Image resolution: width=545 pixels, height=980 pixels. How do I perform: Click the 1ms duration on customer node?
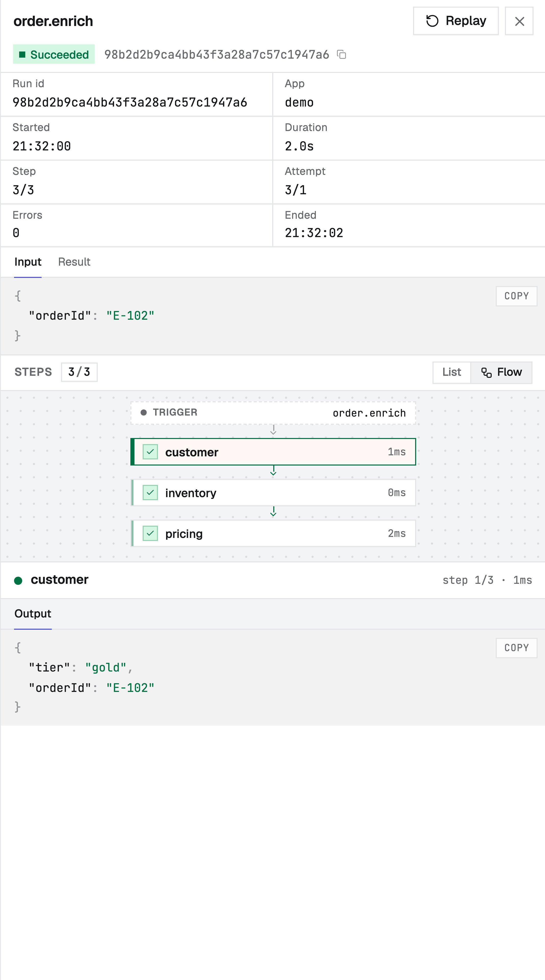tap(397, 452)
